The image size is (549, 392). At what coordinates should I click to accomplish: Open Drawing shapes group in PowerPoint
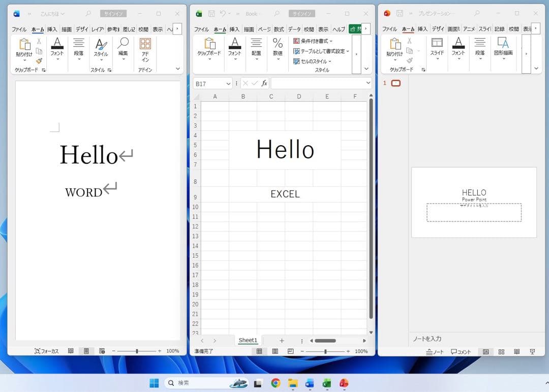[503, 49]
